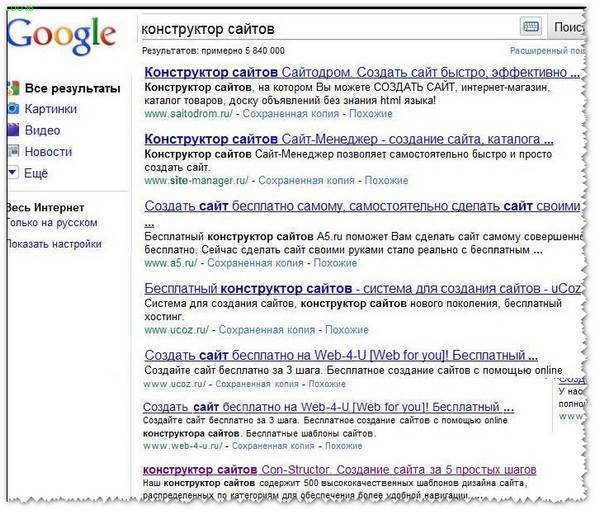The width and height of the screenshot is (600, 515).
Task: Open Web-4-U result with web-4-u.ru URL
Action: pyautogui.click(x=328, y=407)
